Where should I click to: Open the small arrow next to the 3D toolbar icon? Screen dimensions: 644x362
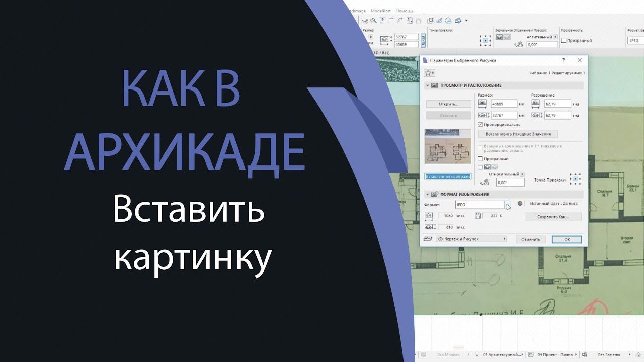[466, 21]
